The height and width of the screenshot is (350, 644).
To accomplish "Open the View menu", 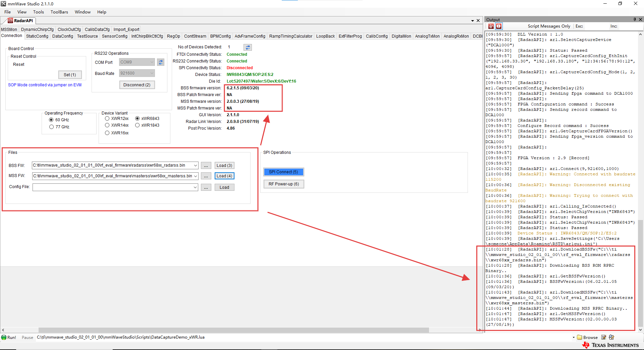I will click(x=22, y=12).
